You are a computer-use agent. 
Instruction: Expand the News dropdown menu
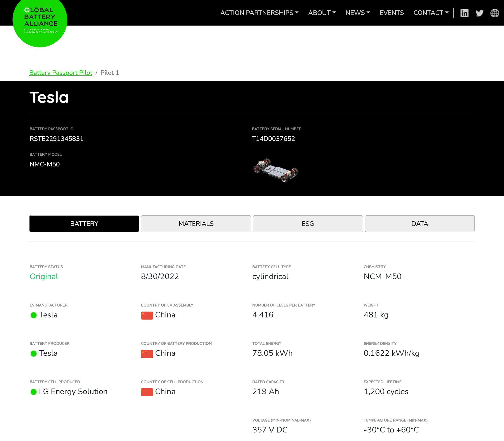tap(358, 13)
